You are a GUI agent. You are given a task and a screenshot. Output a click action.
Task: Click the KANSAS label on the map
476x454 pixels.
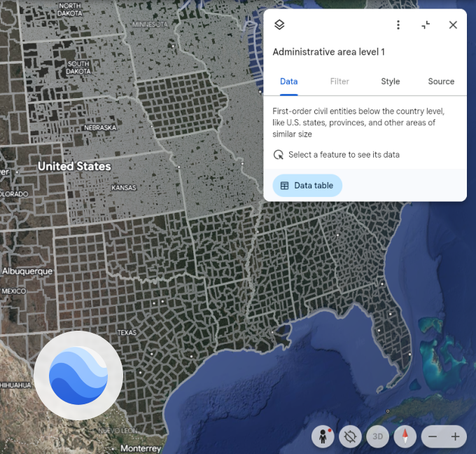124,188
